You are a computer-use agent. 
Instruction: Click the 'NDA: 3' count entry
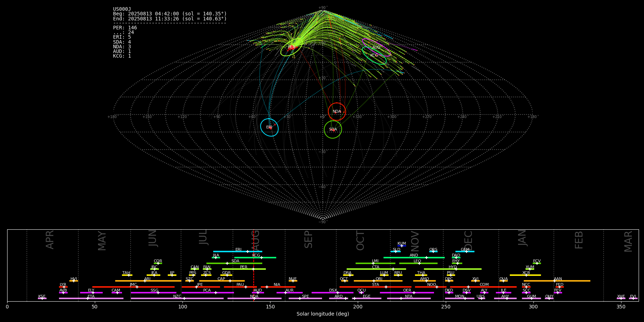coord(122,47)
